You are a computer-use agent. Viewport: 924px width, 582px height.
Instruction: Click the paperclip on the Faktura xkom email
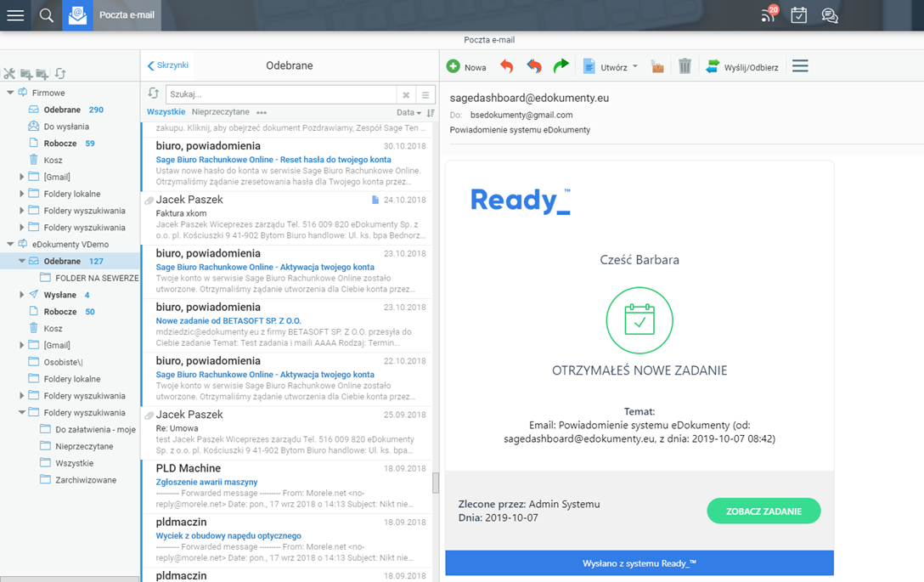tap(149, 201)
